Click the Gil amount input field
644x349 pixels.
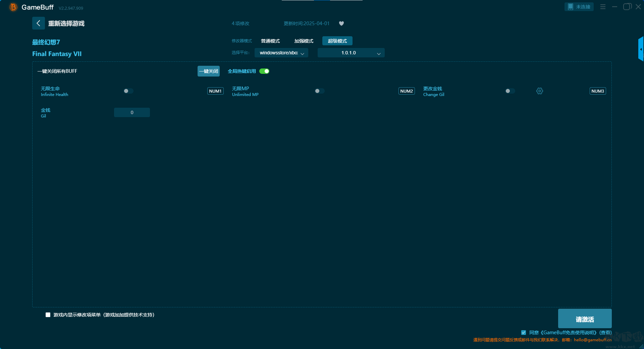[x=132, y=112]
